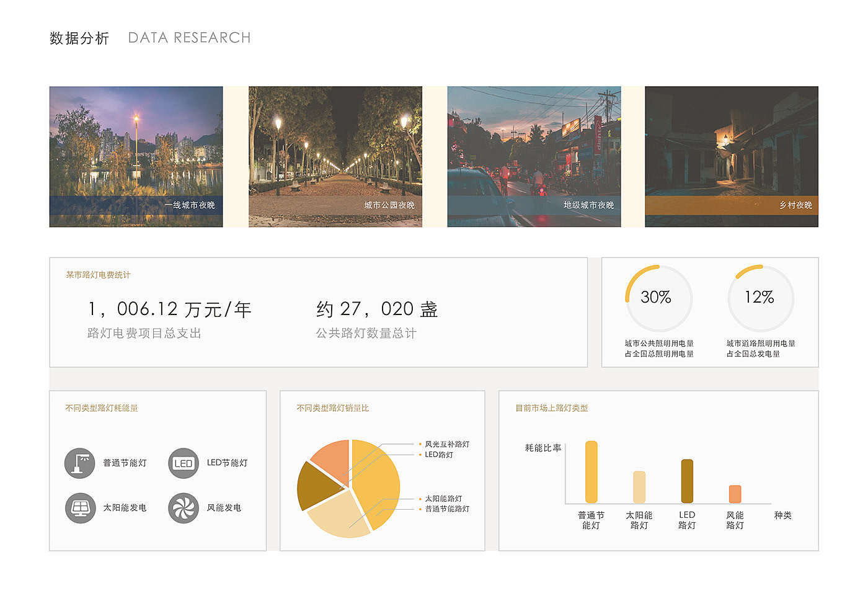
Task: Open the 地级城市夜晚 photo thumbnail
Action: coord(534,156)
